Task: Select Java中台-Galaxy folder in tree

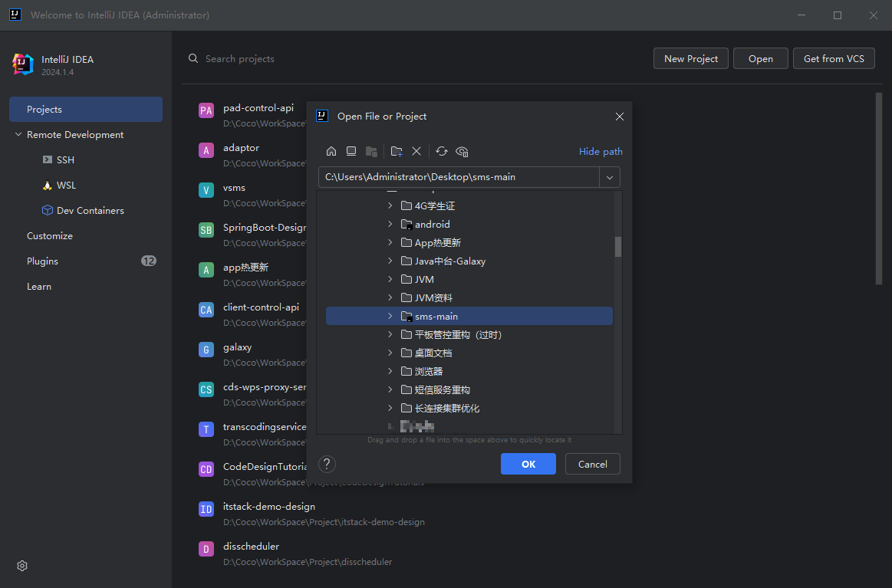Action: (x=469, y=261)
